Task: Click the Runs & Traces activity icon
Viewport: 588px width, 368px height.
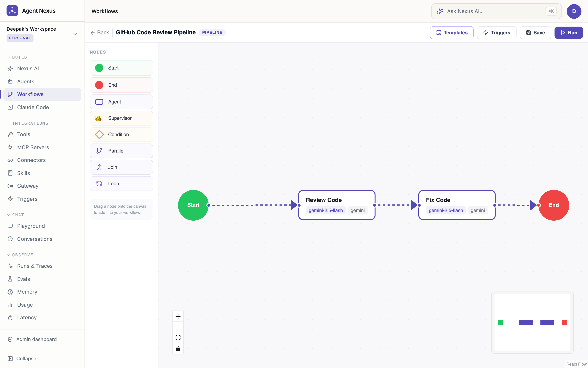Action: click(10, 266)
